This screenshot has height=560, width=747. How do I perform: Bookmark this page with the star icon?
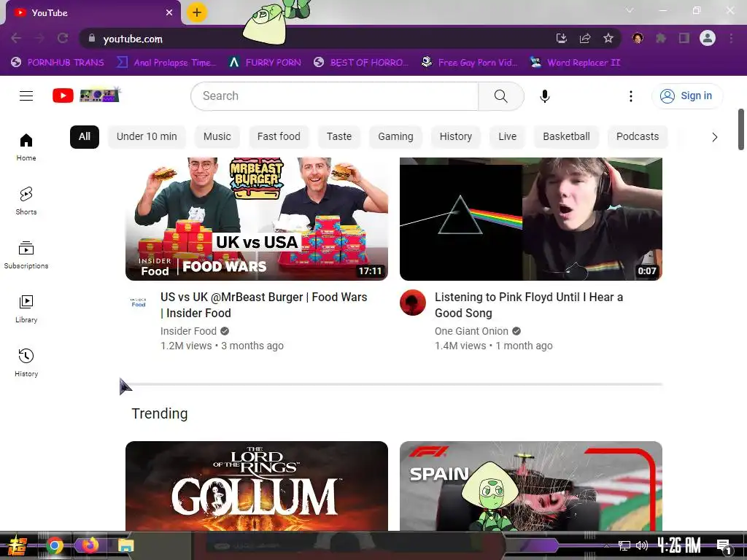coord(608,38)
